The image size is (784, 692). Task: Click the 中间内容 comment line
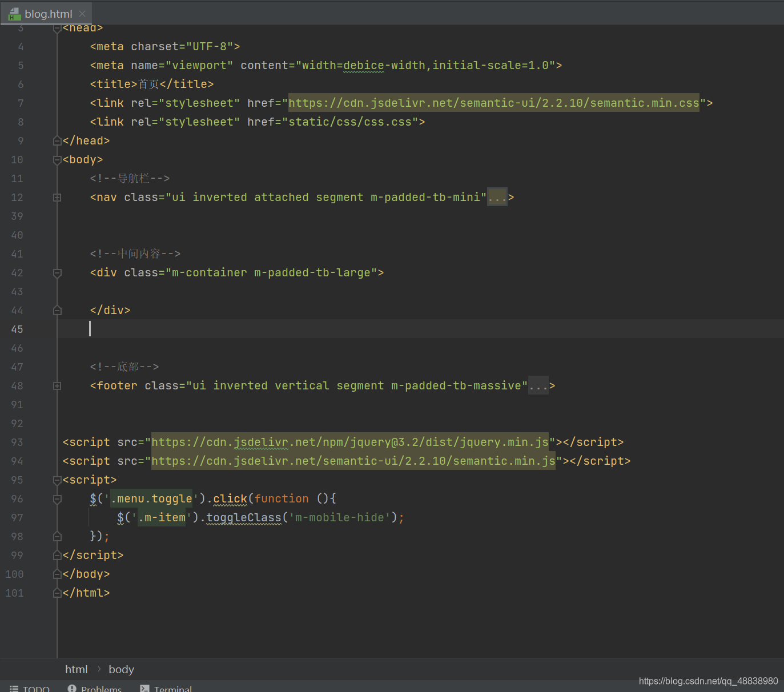(135, 254)
